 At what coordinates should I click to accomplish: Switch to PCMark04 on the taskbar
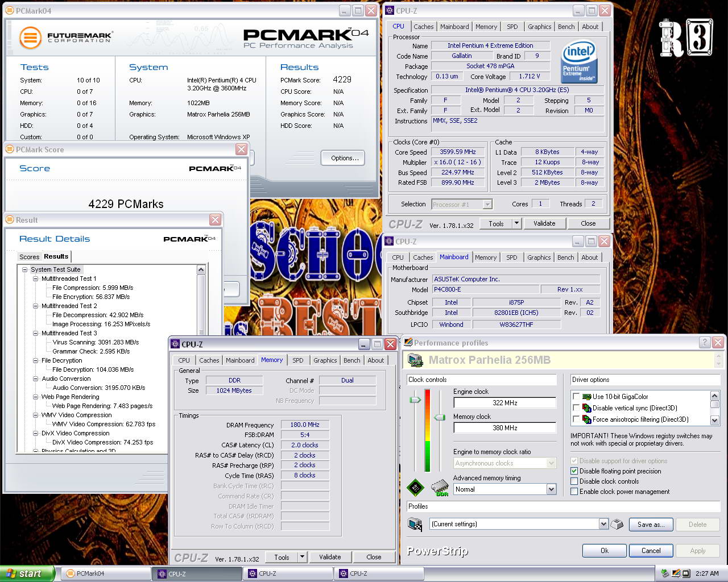[x=105, y=573]
